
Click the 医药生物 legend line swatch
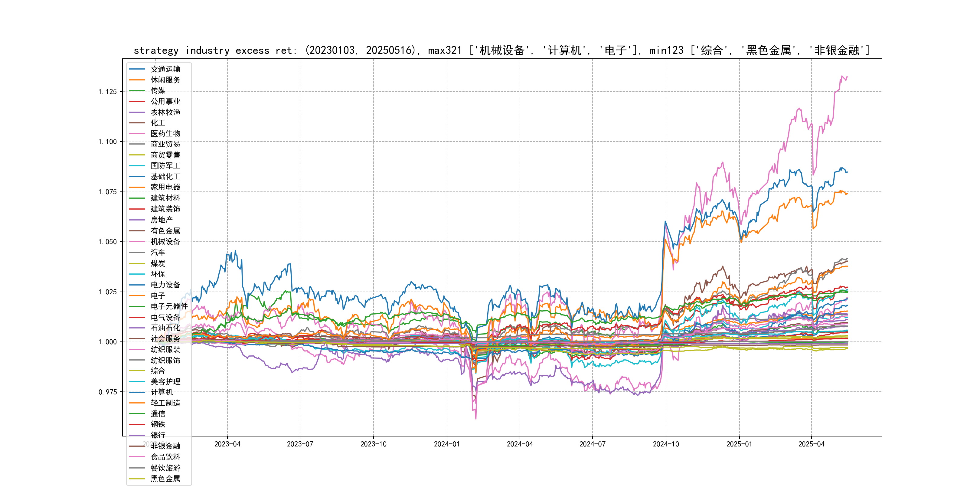point(137,133)
